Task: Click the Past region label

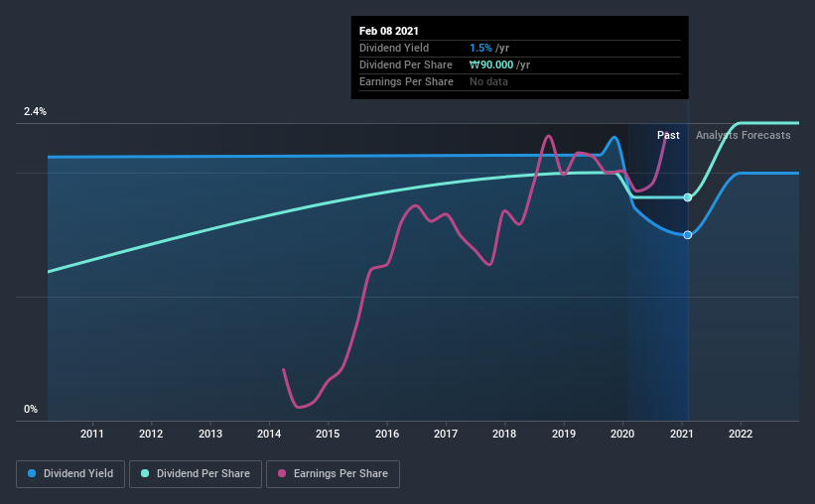Action: pyautogui.click(x=668, y=135)
